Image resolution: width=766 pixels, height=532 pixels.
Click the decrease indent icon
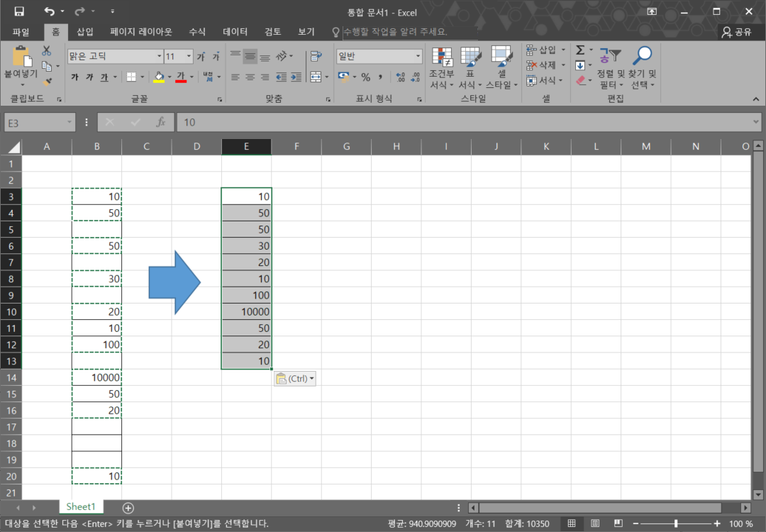tap(282, 77)
